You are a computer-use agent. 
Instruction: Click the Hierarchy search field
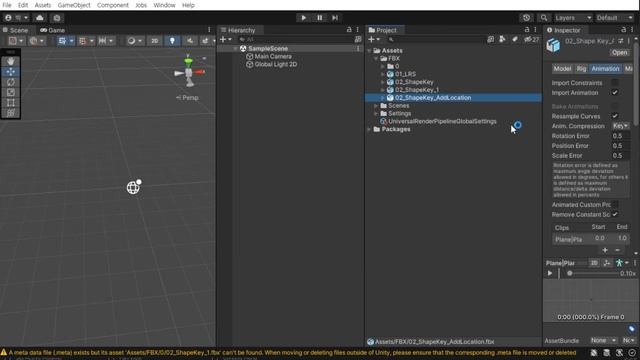[x=295, y=40]
